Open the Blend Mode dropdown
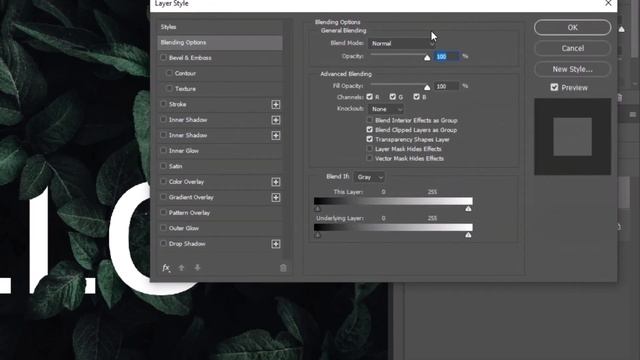Viewport: 640px width, 360px height. 402,43
